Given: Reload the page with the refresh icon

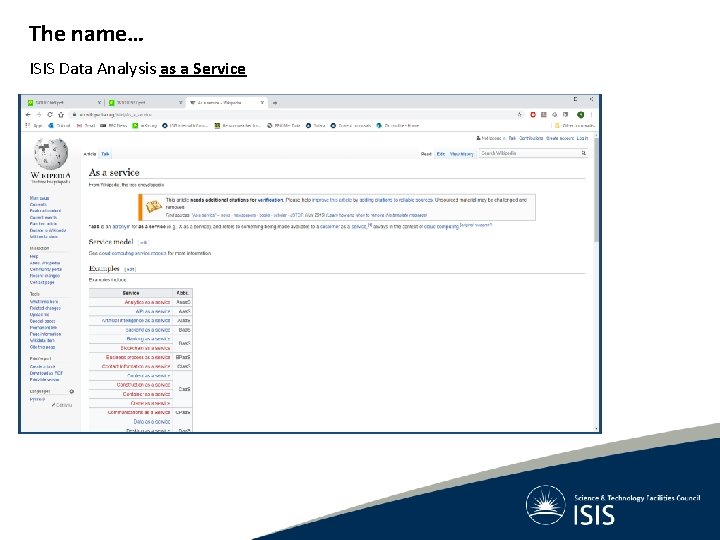Looking at the screenshot, I should point(50,114).
